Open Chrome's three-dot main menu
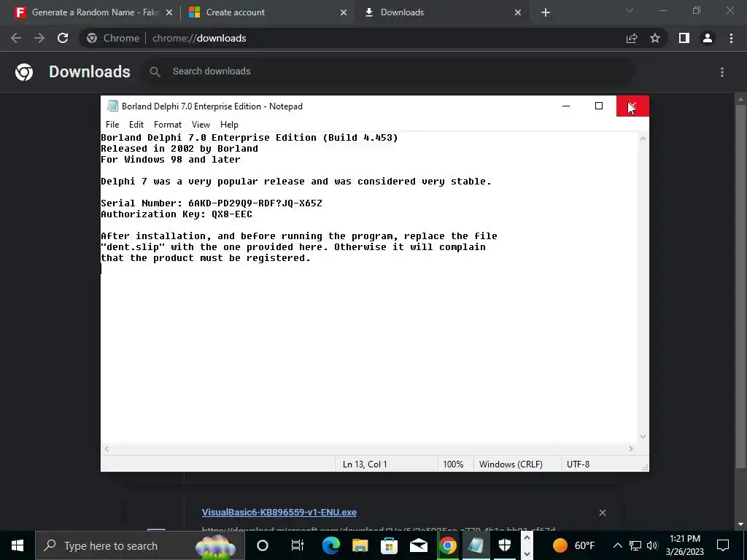747x560 pixels. [731, 38]
